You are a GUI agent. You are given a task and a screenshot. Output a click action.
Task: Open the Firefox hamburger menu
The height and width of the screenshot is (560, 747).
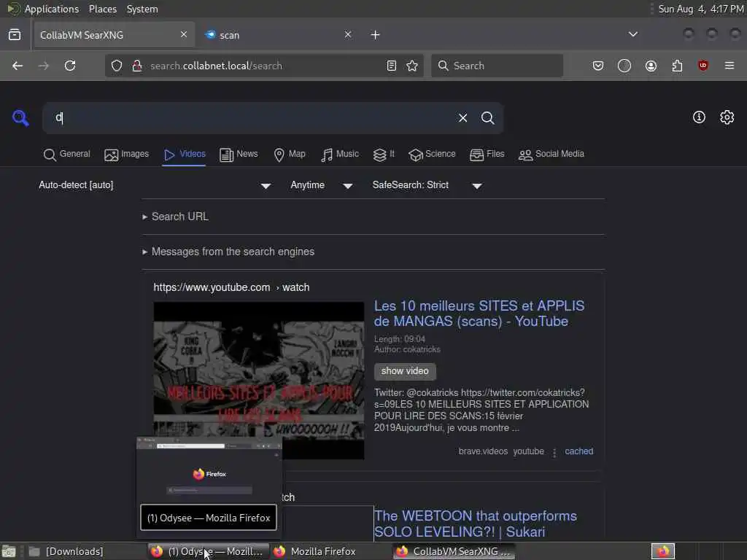(729, 66)
